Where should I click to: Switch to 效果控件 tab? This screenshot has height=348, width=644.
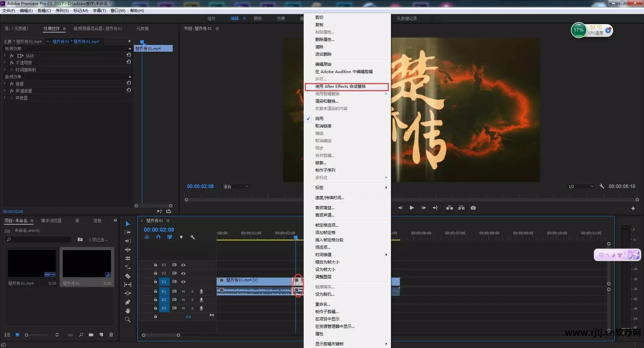point(51,28)
